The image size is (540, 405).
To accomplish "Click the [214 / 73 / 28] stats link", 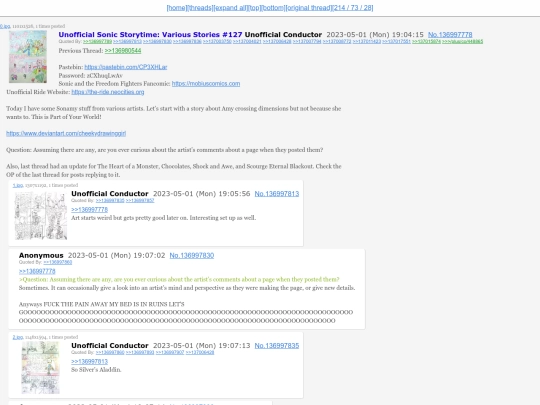I will [353, 8].
